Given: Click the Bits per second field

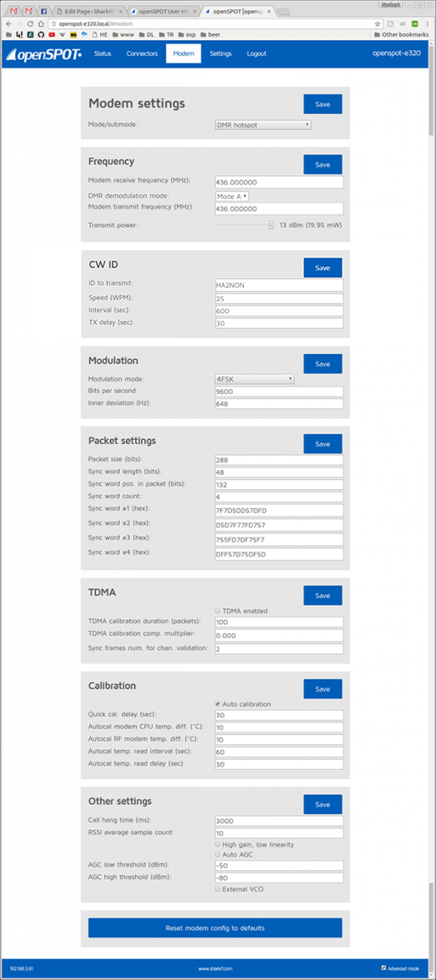Looking at the screenshot, I should click(x=280, y=391).
